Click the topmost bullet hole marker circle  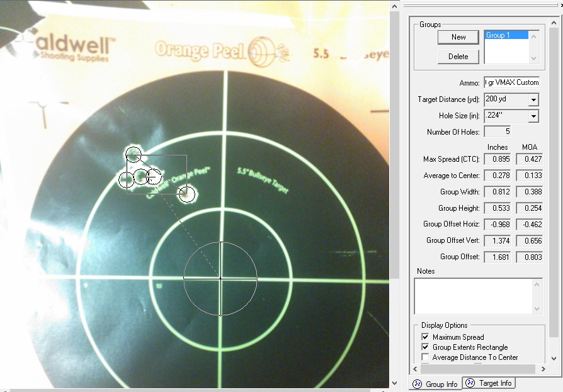[x=134, y=154]
